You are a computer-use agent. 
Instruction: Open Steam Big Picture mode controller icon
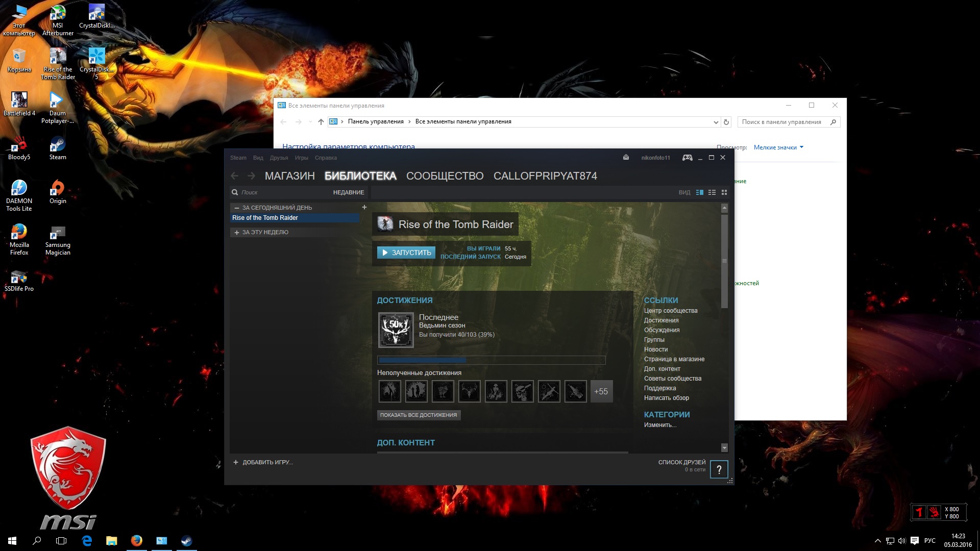click(x=687, y=158)
